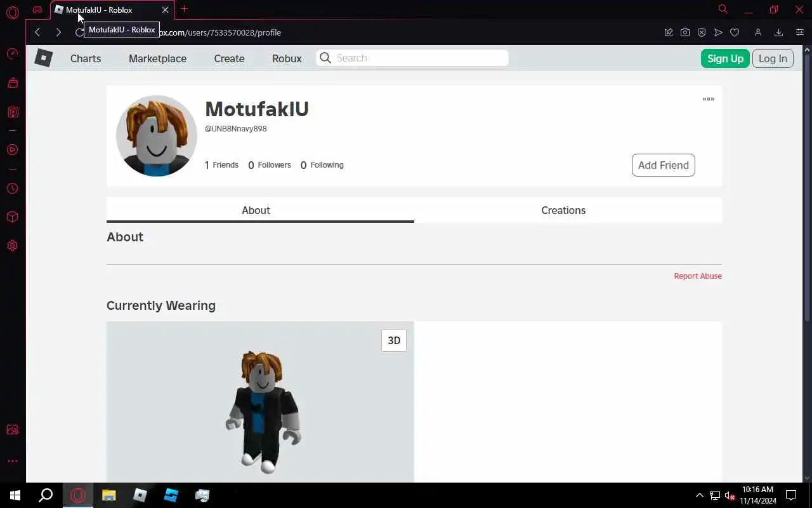
Task: Open Marketplace in Roblox navigation
Action: [x=157, y=58]
